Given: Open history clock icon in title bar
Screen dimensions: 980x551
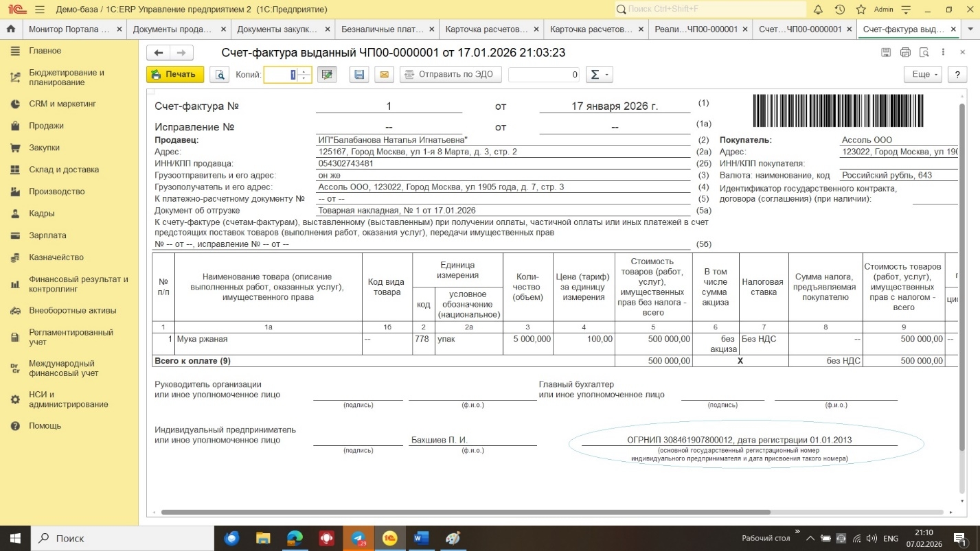Looking at the screenshot, I should pyautogui.click(x=839, y=10).
